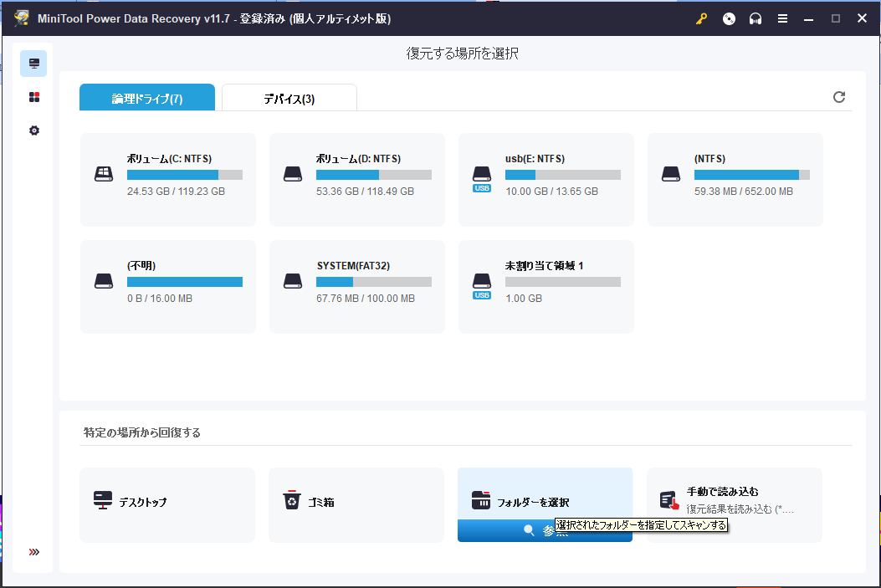Choose 手動で読み込む option
The image size is (881, 588).
point(735,505)
